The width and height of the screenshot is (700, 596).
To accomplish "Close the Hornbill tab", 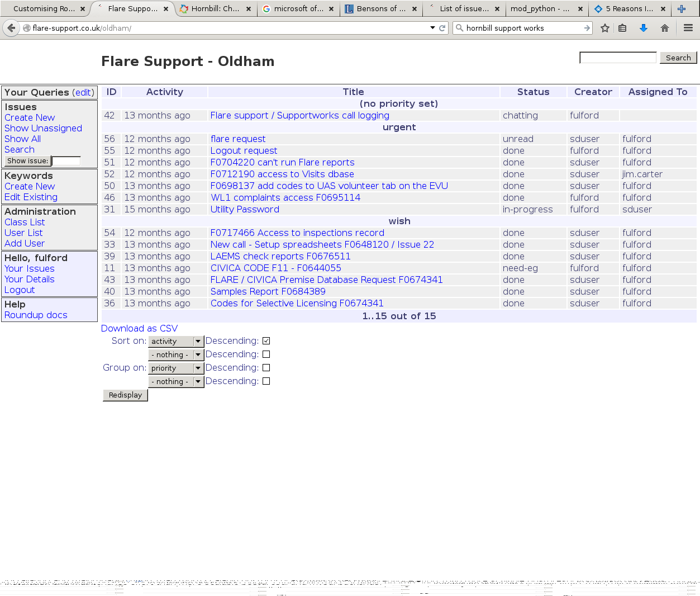I will click(249, 9).
